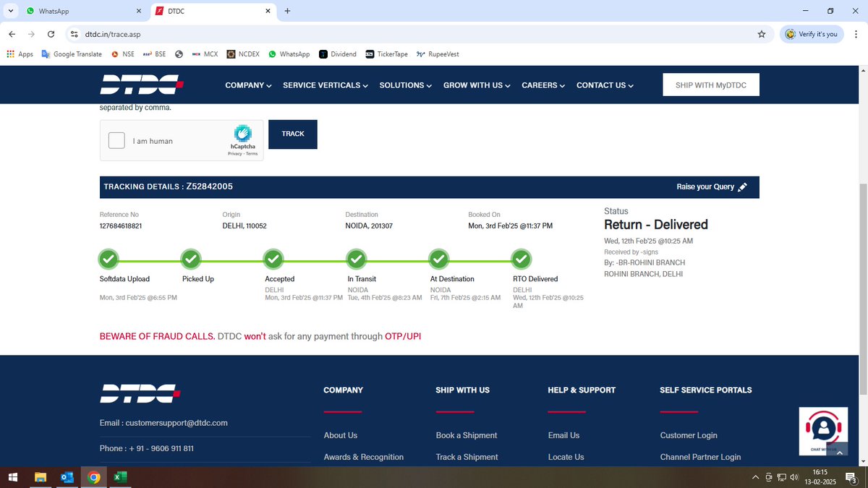Click the footer DTDC logo
This screenshot has width=868, height=488.
coord(140,393)
